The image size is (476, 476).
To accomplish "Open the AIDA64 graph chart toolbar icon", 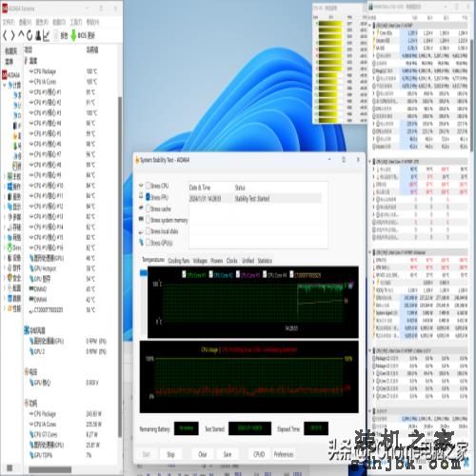I will coord(47,35).
